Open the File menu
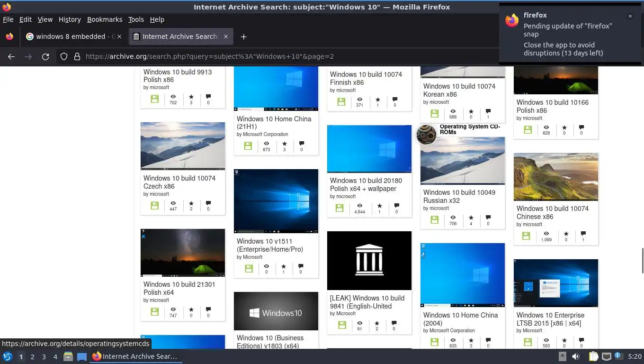Viewport: 644px width, 364px height. [8, 19]
